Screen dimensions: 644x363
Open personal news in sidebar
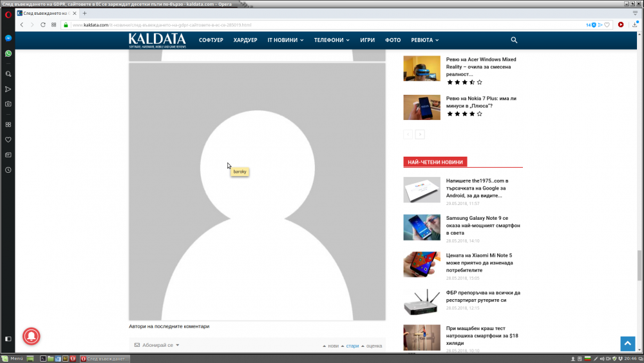click(x=8, y=155)
